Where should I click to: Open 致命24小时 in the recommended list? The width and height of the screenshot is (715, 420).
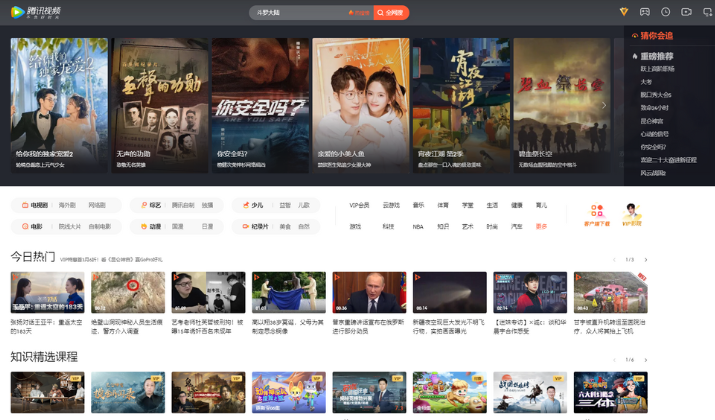pyautogui.click(x=654, y=108)
